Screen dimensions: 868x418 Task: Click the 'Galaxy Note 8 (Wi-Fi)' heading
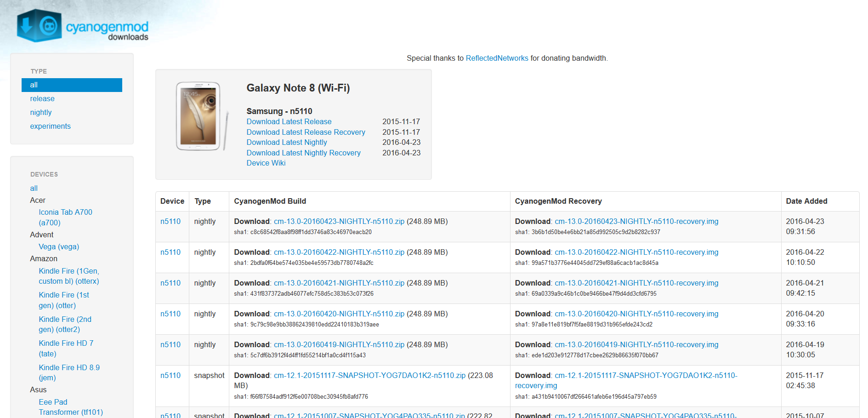298,88
